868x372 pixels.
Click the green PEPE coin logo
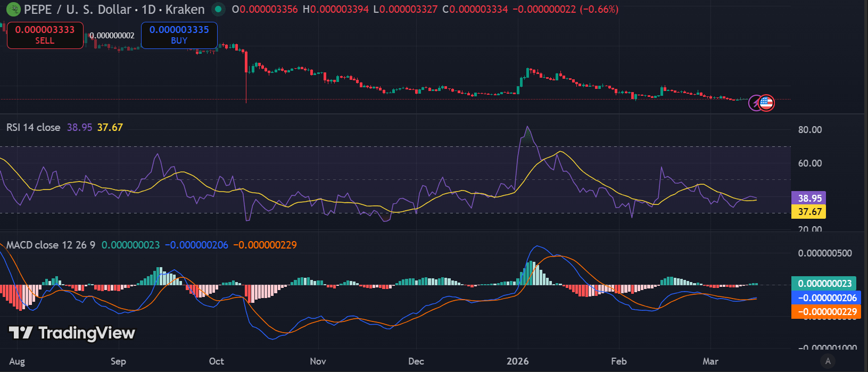pyautogui.click(x=13, y=9)
